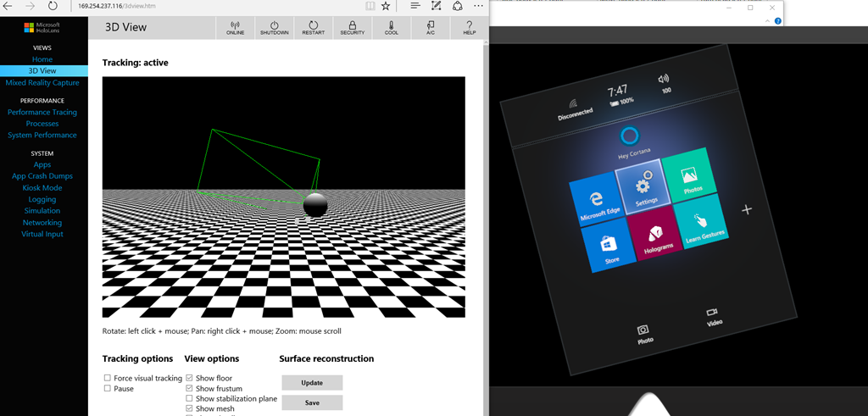Open Store tile in HoloLens menu
Image resolution: width=868 pixels, height=416 pixels.
point(609,246)
